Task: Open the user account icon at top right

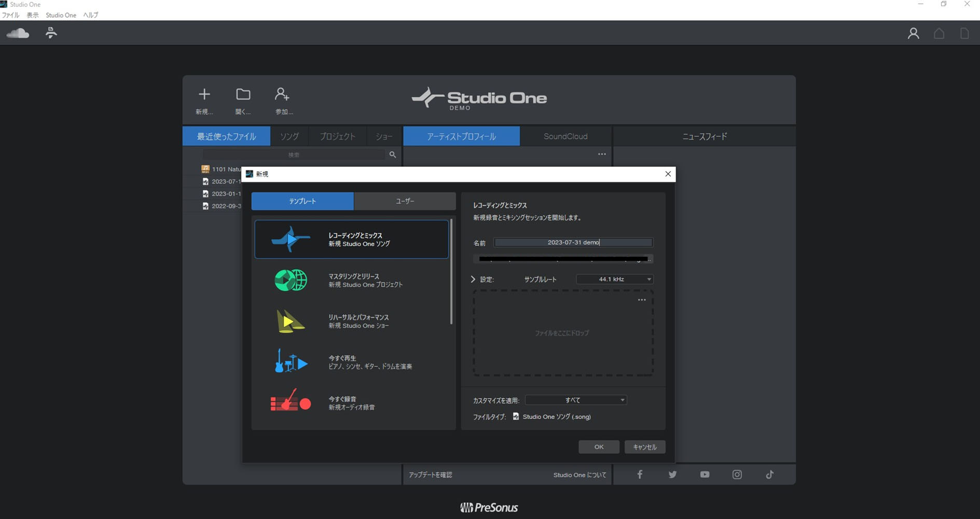Action: 913,34
